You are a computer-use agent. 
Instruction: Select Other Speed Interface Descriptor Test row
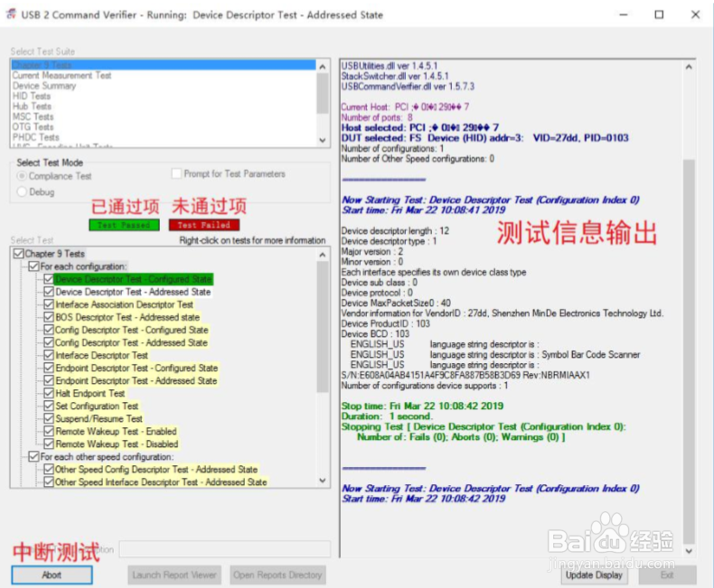point(161,482)
